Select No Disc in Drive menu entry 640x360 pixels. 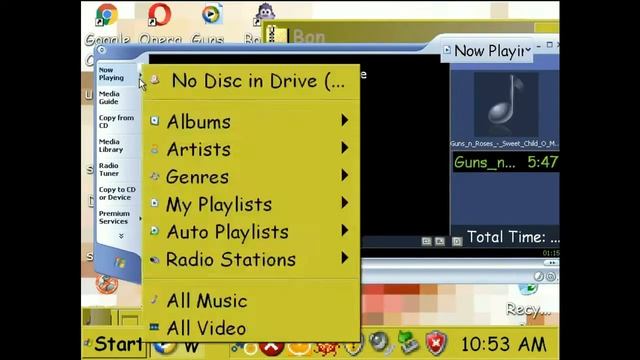pyautogui.click(x=251, y=81)
